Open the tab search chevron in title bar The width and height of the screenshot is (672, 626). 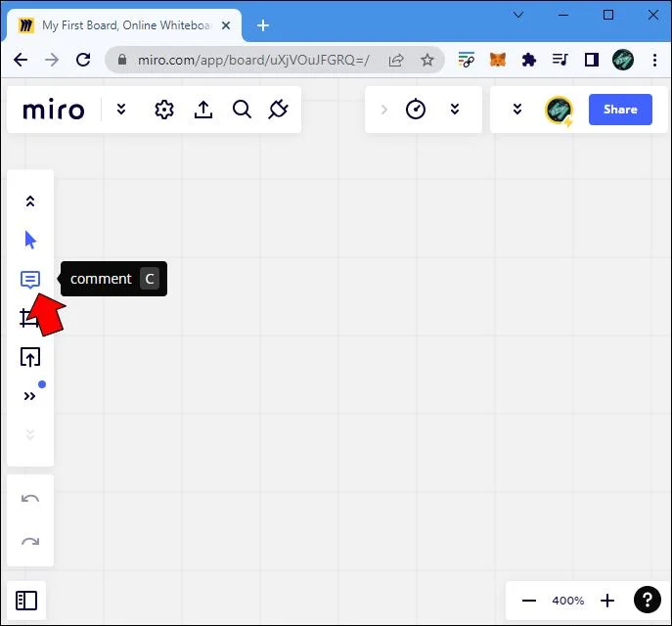[518, 15]
